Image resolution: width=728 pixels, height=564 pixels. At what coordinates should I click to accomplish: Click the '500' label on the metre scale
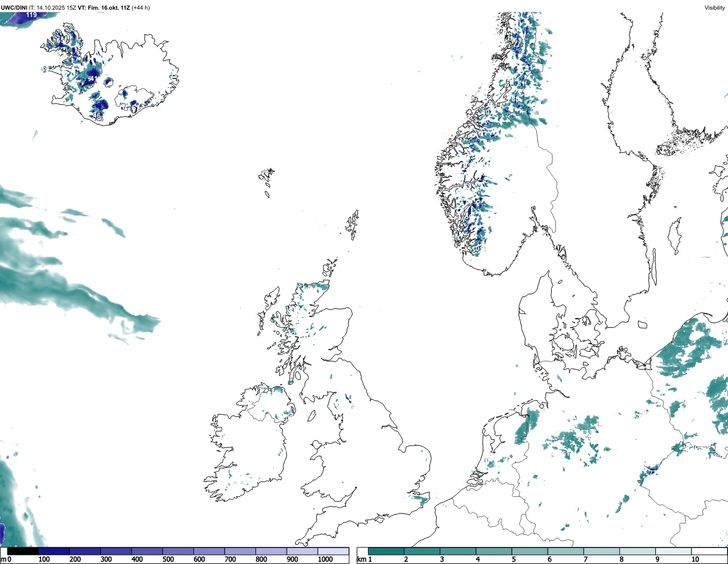168,559
